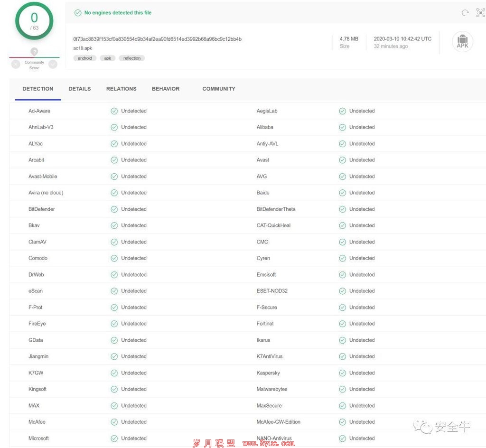The image size is (486, 448).
Task: Click the F-Secure undetected check icon
Action: pyautogui.click(x=343, y=308)
